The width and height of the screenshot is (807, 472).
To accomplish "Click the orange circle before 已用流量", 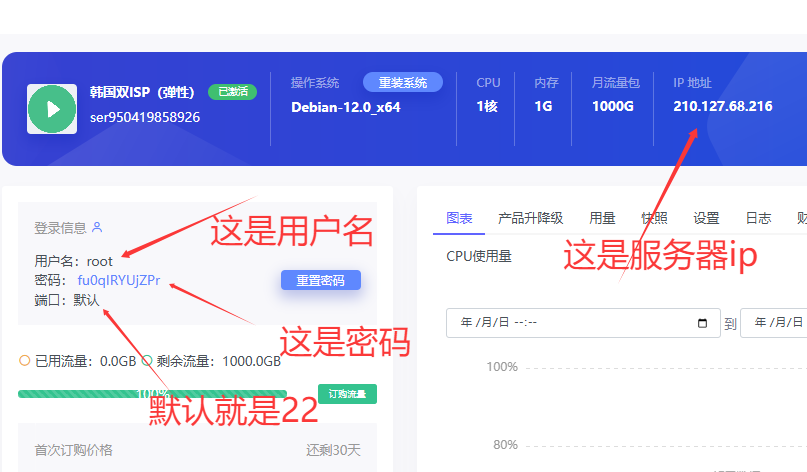I will click(25, 361).
